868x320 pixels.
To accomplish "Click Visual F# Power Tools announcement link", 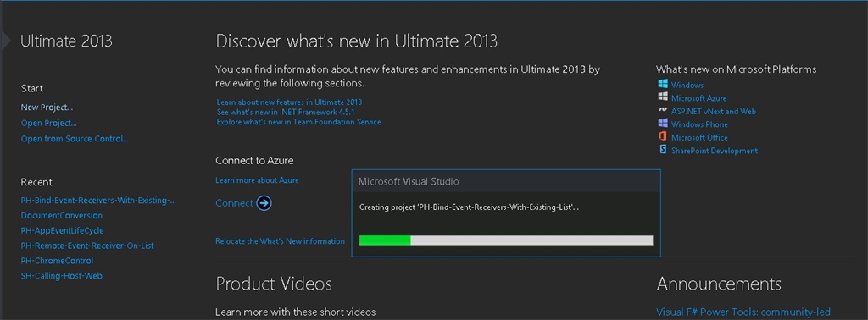I will 743,312.
